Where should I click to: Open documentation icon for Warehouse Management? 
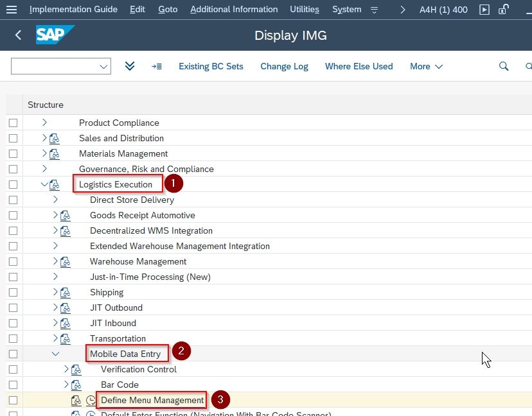point(66,262)
